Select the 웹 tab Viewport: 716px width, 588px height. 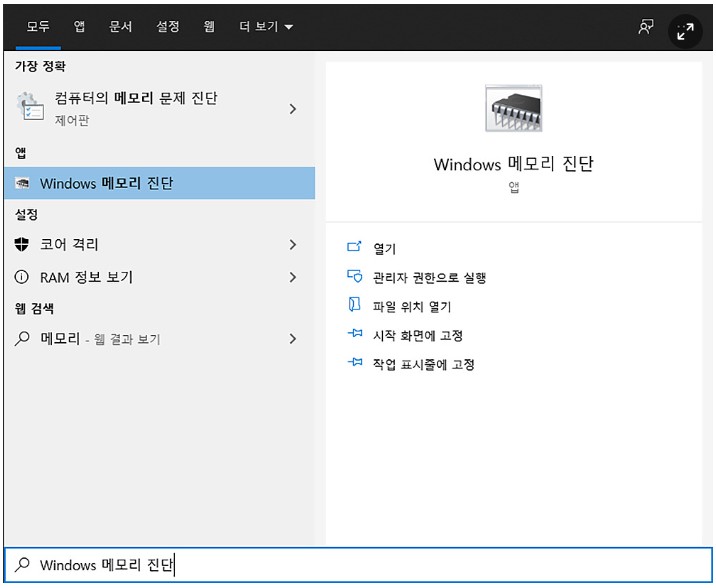coord(209,26)
